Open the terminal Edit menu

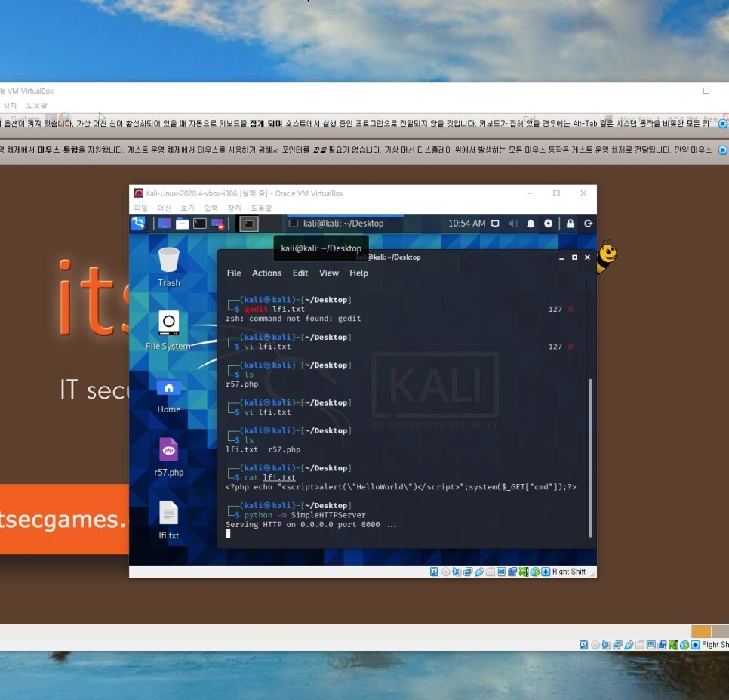pos(300,273)
